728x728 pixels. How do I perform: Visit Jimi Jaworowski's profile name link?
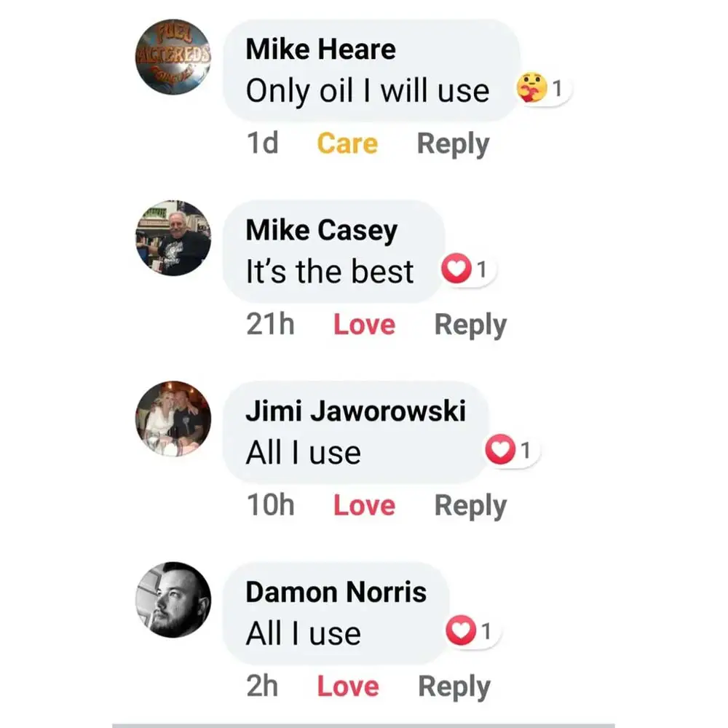355,411
